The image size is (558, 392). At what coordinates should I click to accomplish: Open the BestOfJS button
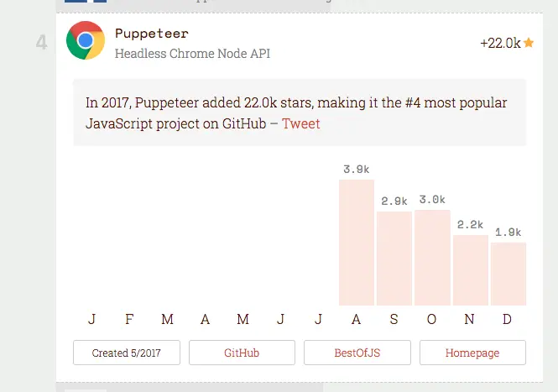coord(357,353)
